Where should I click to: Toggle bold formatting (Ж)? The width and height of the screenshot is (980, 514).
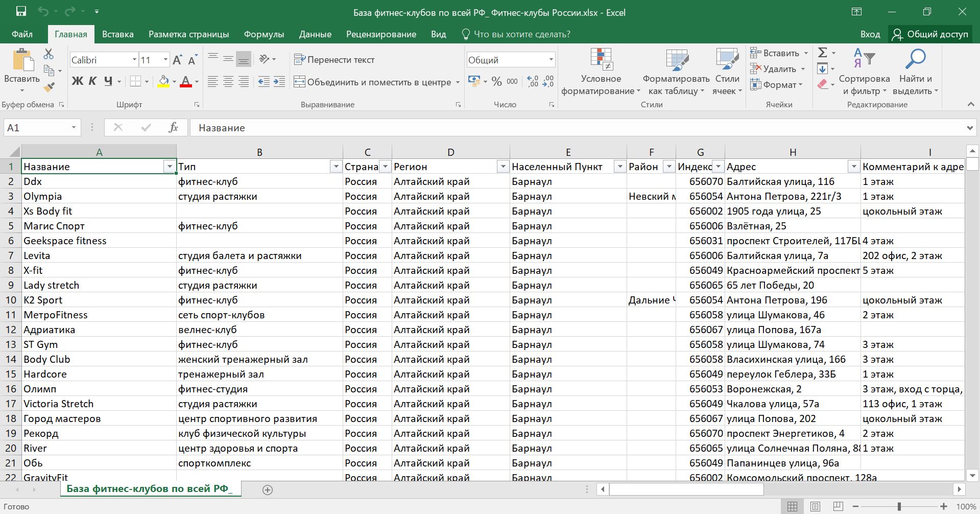point(77,81)
